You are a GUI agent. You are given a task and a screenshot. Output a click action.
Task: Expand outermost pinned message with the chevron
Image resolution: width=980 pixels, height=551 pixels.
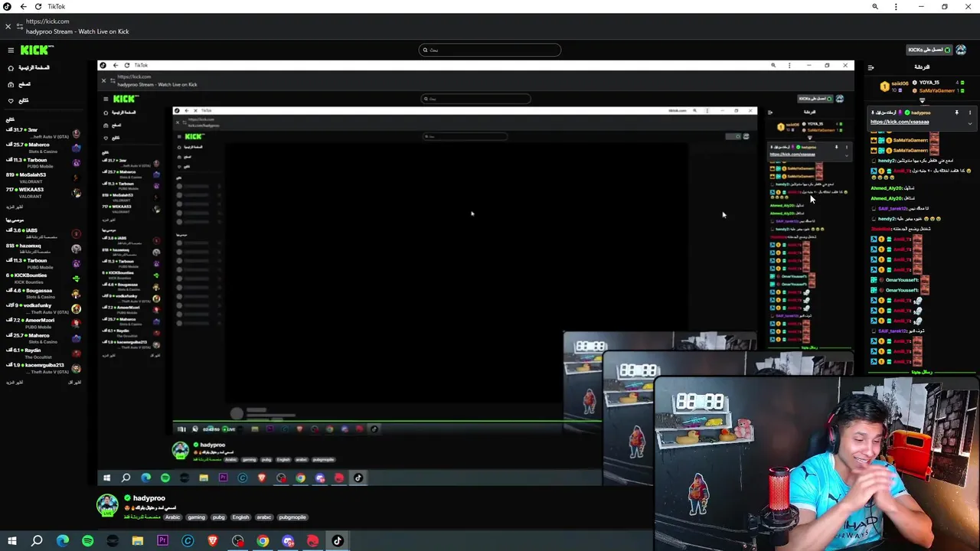pyautogui.click(x=970, y=122)
